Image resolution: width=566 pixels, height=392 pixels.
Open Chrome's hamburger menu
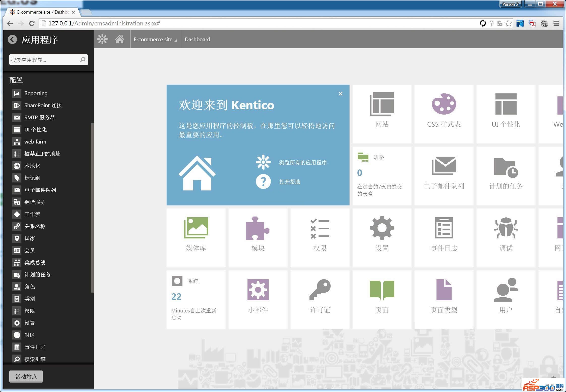556,23
